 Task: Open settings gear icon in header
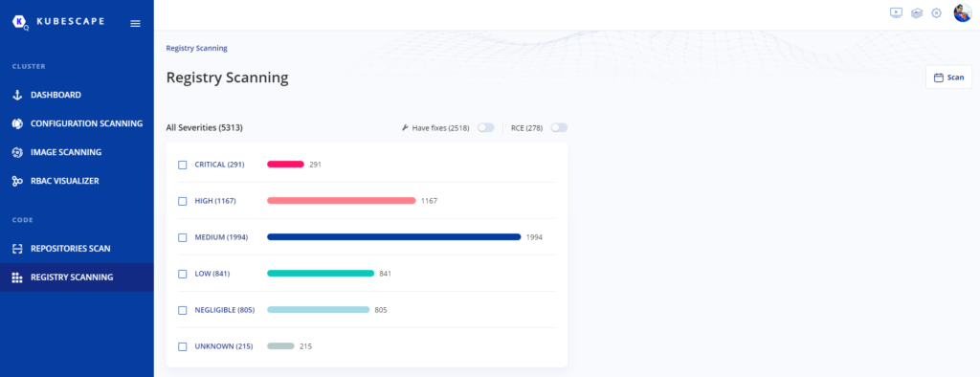pyautogui.click(x=936, y=13)
